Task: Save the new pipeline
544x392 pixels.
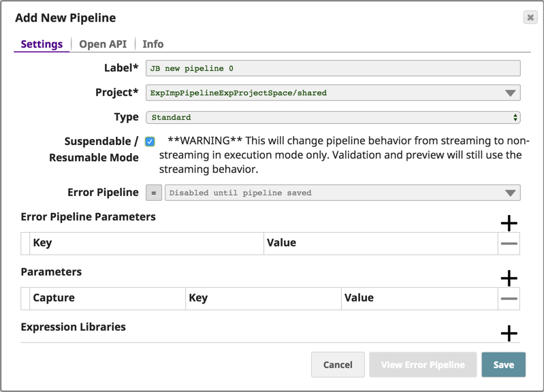Action: pyautogui.click(x=504, y=365)
